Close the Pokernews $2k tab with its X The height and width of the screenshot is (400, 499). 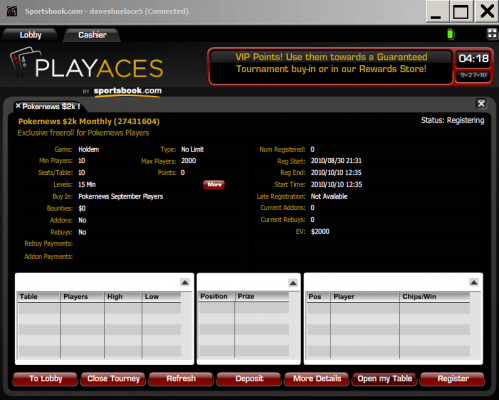[x=18, y=106]
